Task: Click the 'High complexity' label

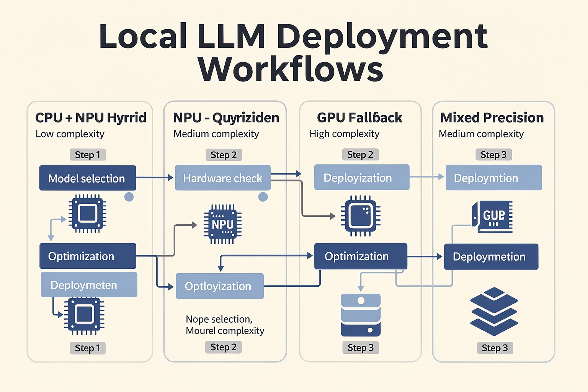Action: (345, 134)
